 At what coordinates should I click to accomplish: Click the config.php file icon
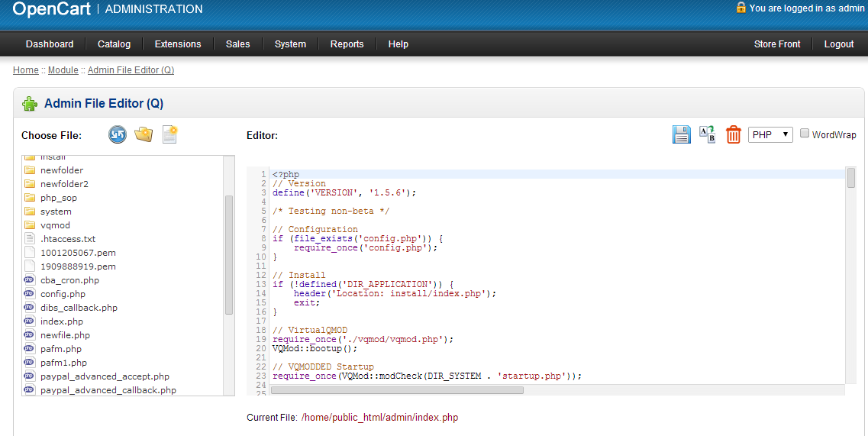29,294
